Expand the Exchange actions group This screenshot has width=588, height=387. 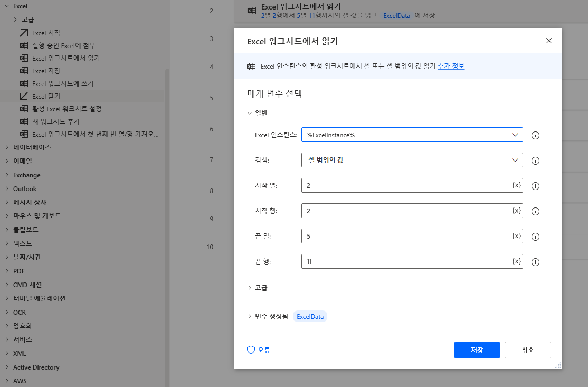[x=7, y=175]
